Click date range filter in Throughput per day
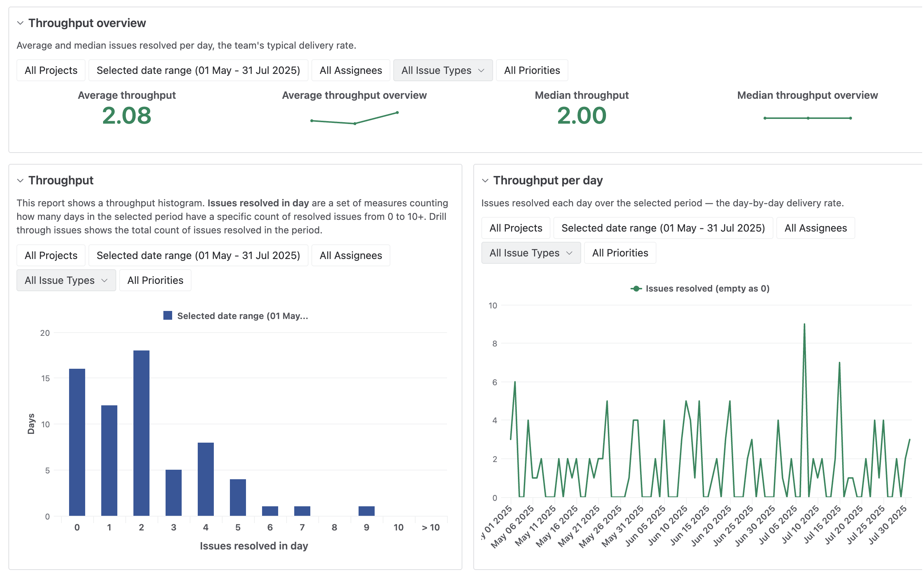The width and height of the screenshot is (924, 578). tap(663, 228)
